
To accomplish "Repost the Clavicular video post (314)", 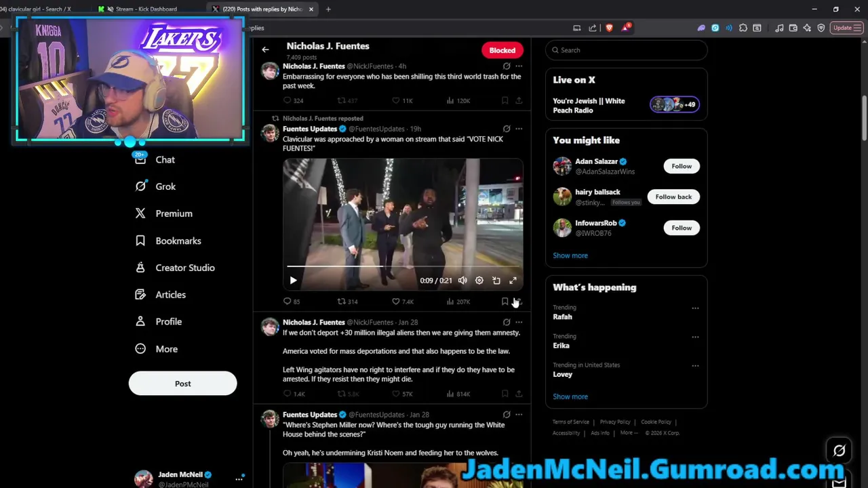I will tap(347, 302).
